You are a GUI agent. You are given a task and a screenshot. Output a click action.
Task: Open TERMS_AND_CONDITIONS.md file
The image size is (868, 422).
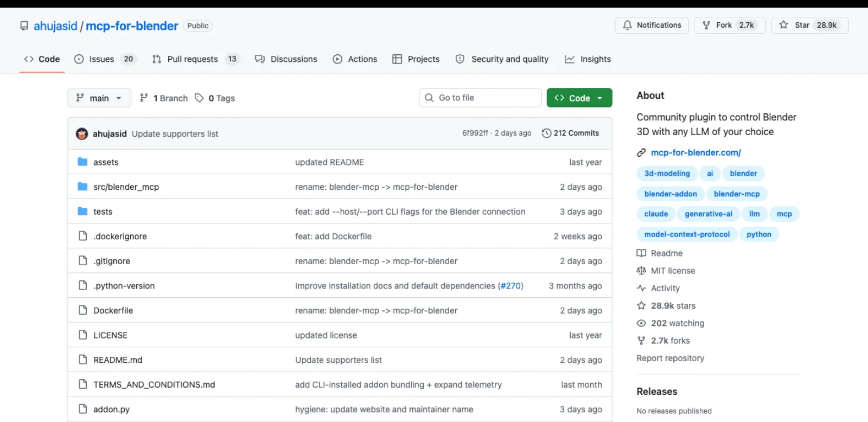pos(154,385)
